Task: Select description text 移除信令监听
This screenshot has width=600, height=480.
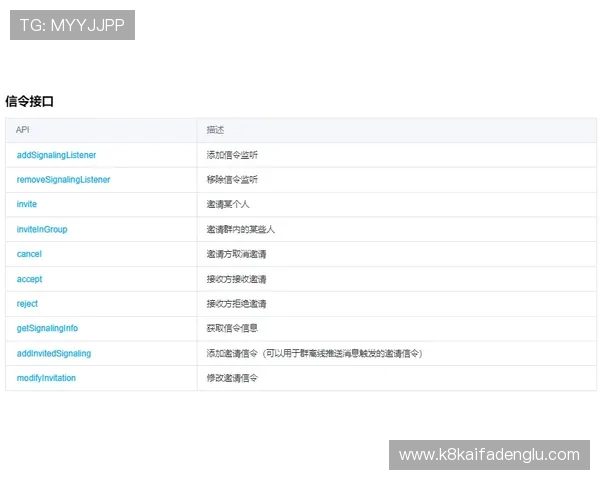Action: pyautogui.click(x=232, y=180)
